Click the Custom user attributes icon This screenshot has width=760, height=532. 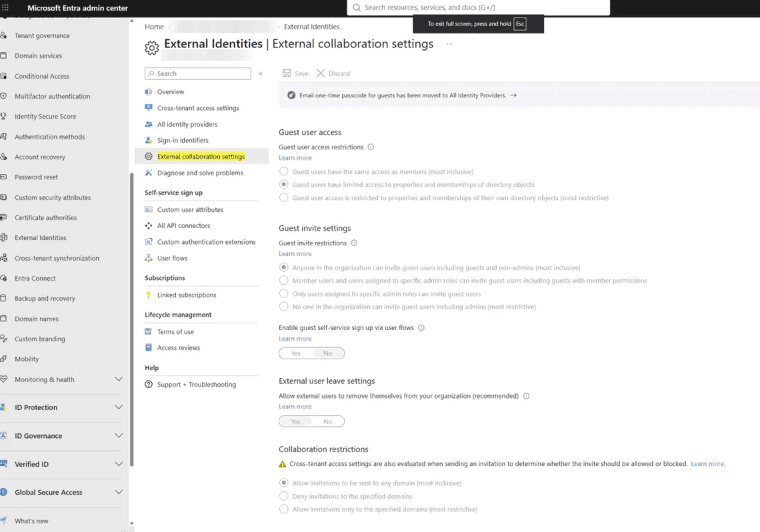click(x=149, y=209)
